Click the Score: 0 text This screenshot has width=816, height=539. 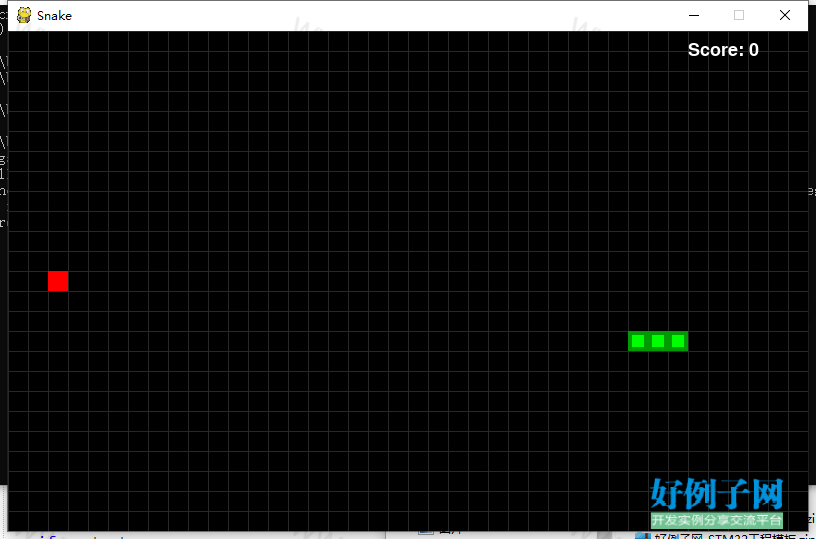[x=723, y=50]
